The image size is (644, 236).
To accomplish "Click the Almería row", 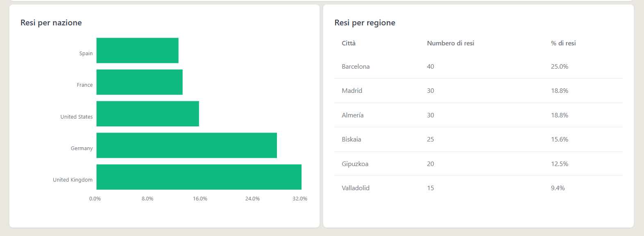I will coord(478,115).
